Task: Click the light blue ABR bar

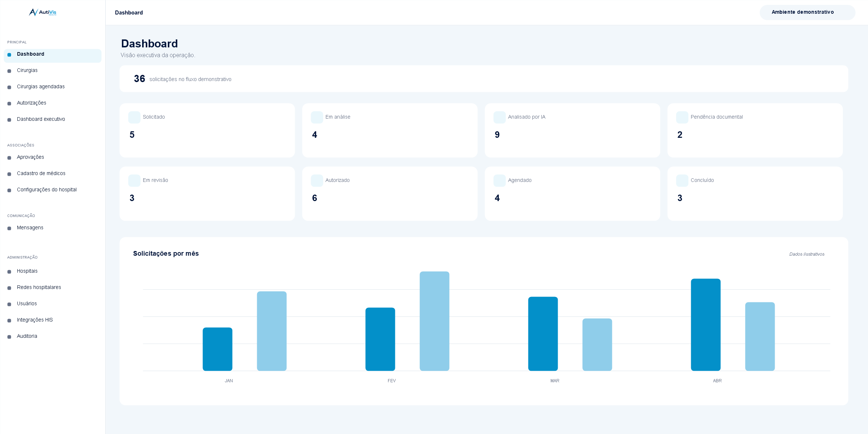Action: pyautogui.click(x=760, y=336)
